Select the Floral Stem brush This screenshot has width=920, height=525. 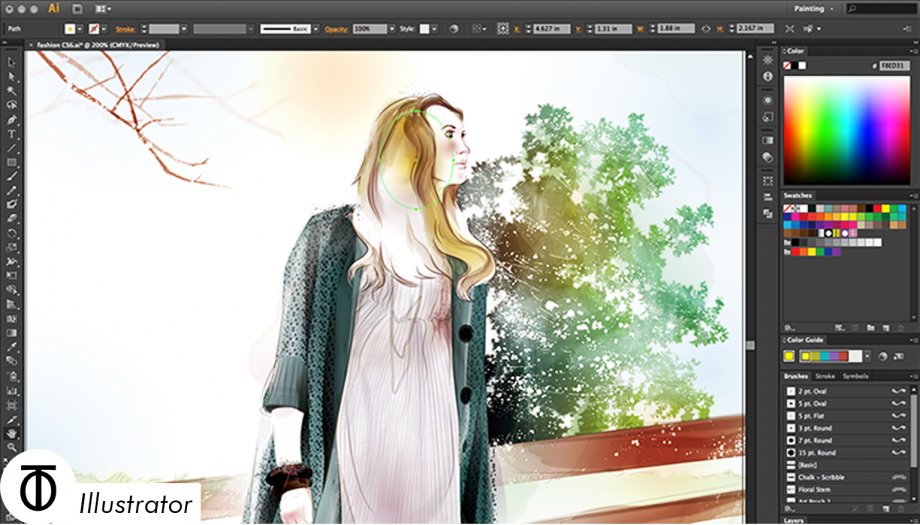[x=848, y=490]
